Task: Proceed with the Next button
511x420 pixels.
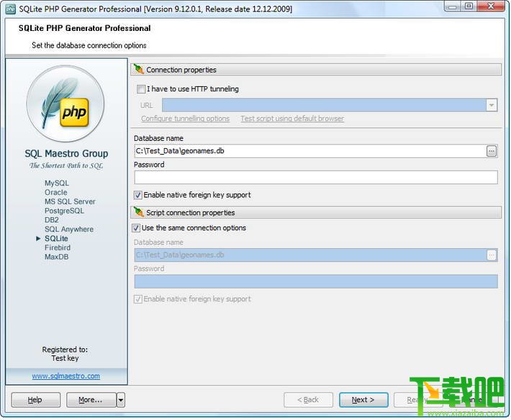Action: (363, 400)
